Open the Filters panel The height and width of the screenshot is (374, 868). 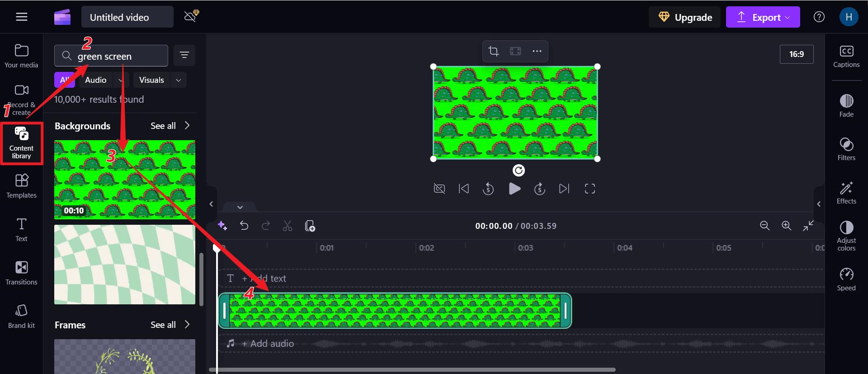[x=846, y=149]
